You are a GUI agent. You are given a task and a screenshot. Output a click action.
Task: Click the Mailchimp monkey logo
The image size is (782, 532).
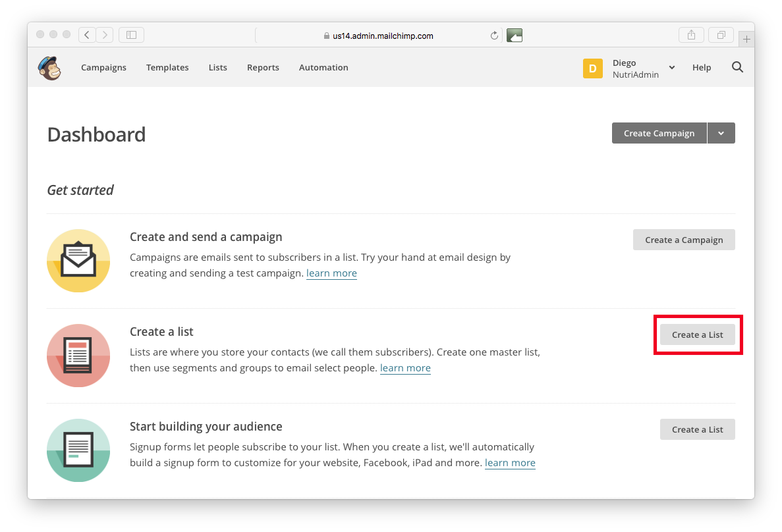50,68
